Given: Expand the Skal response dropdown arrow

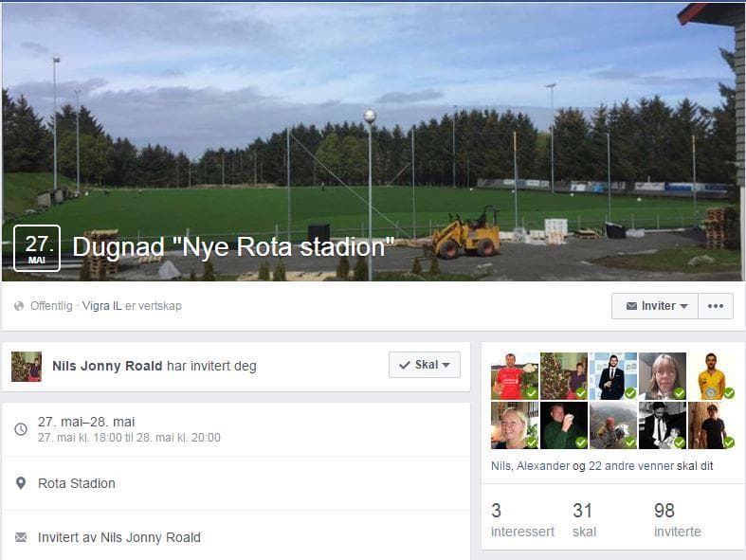Looking at the screenshot, I should [446, 365].
